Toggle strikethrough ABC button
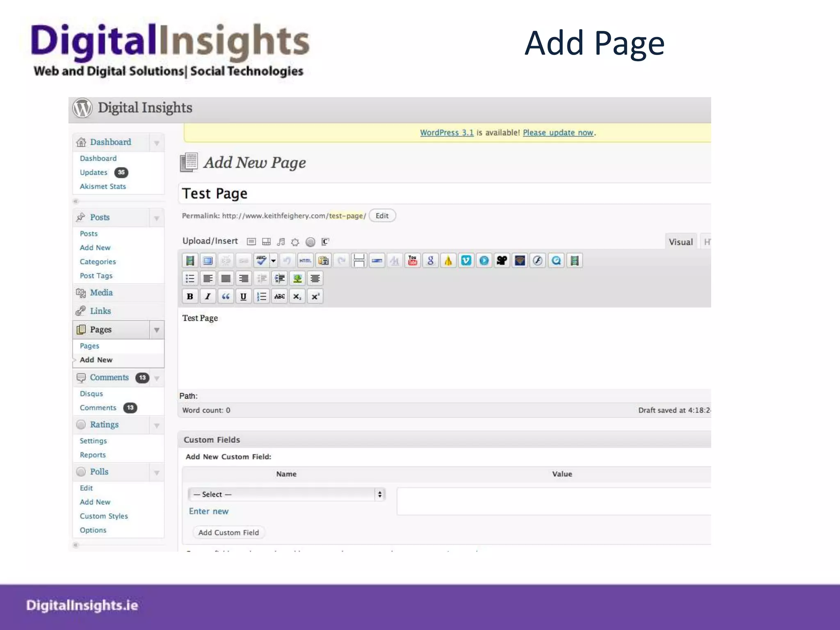The image size is (840, 630). [279, 296]
